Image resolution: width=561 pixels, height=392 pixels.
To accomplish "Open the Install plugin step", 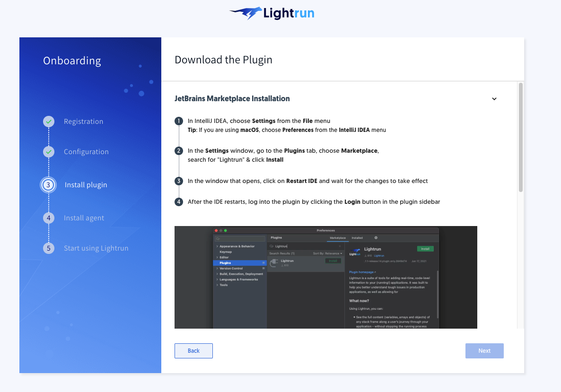I will click(86, 185).
